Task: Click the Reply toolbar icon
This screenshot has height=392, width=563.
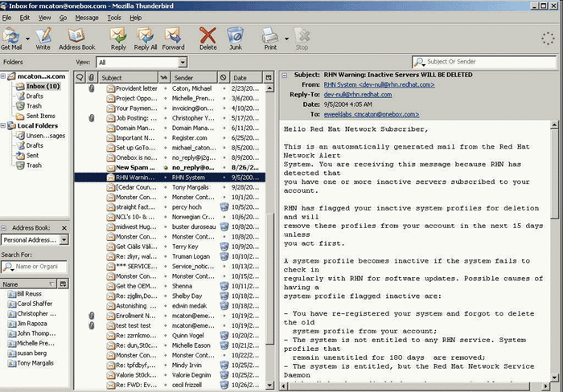Action: [x=118, y=39]
